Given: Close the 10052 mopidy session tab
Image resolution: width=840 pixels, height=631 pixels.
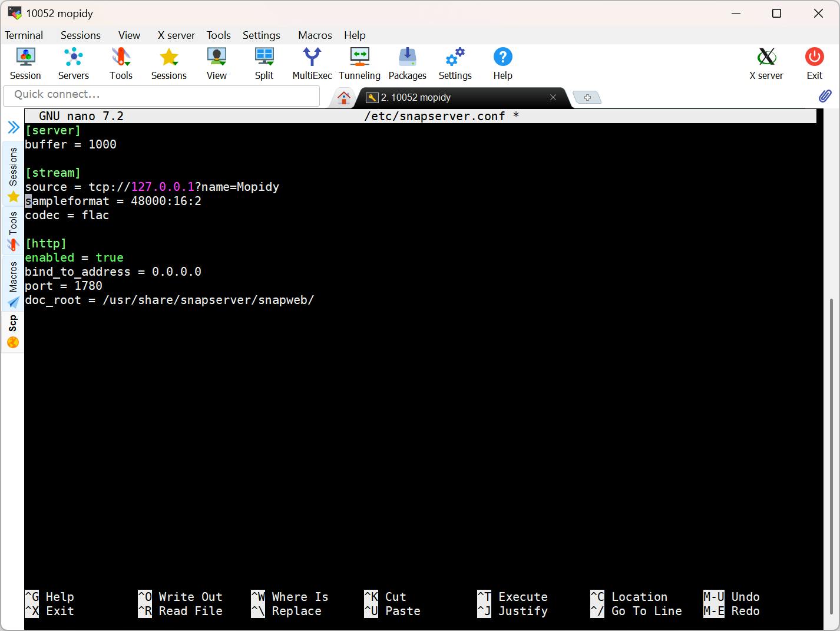Looking at the screenshot, I should click(553, 97).
